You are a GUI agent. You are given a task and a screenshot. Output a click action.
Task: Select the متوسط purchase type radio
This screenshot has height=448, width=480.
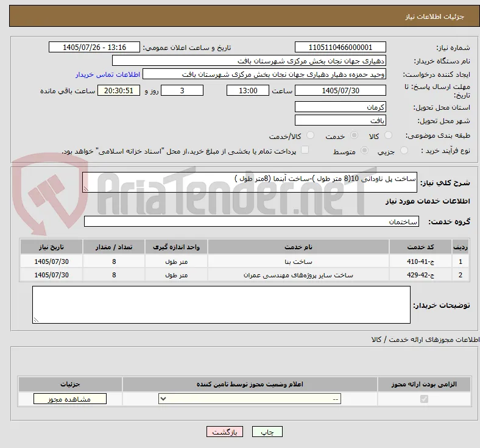[364, 151]
